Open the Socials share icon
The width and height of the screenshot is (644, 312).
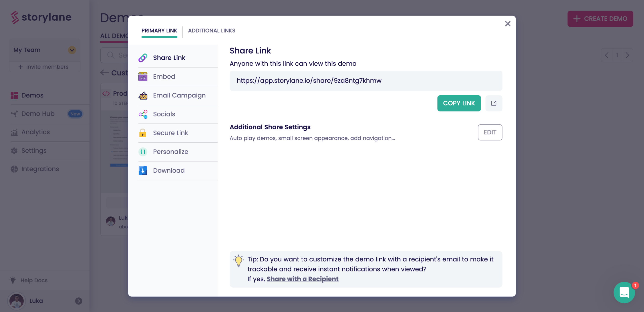pyautogui.click(x=143, y=114)
